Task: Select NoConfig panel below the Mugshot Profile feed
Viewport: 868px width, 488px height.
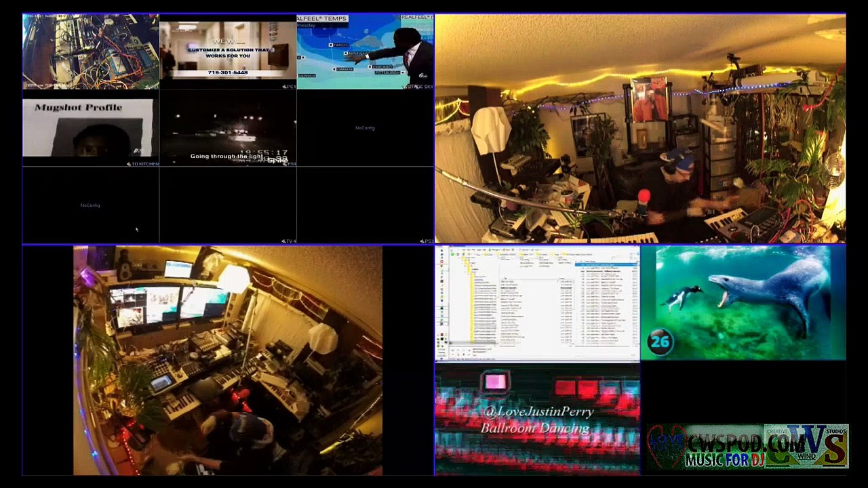Action: (x=91, y=205)
